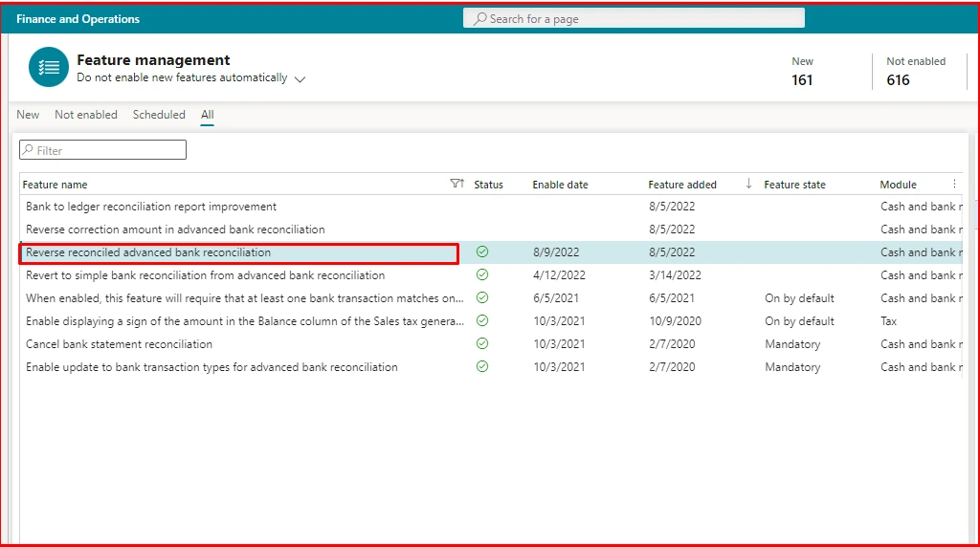Open the grid column options menu icon

click(954, 184)
